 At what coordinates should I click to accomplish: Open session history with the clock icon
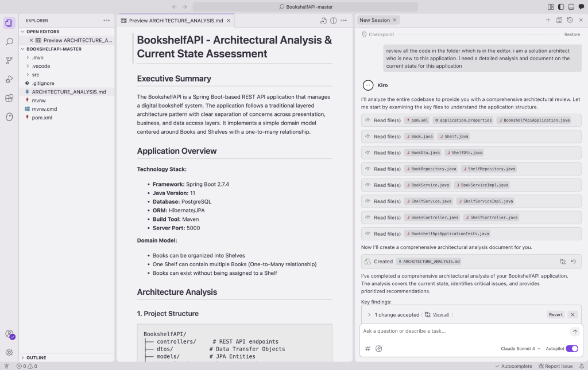pyautogui.click(x=569, y=20)
